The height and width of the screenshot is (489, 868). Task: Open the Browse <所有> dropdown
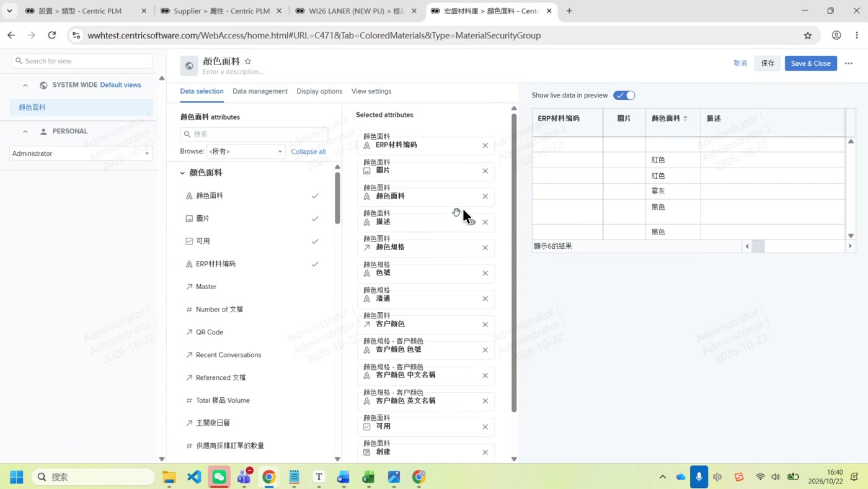tap(246, 151)
